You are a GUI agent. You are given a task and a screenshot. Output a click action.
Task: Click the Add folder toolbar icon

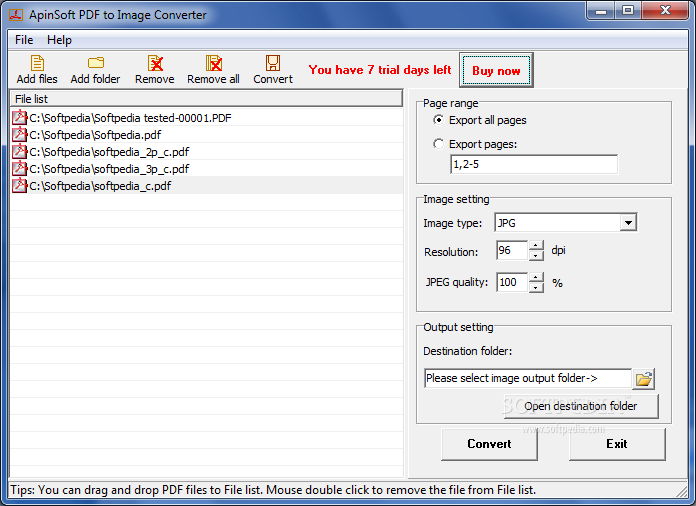pos(95,63)
